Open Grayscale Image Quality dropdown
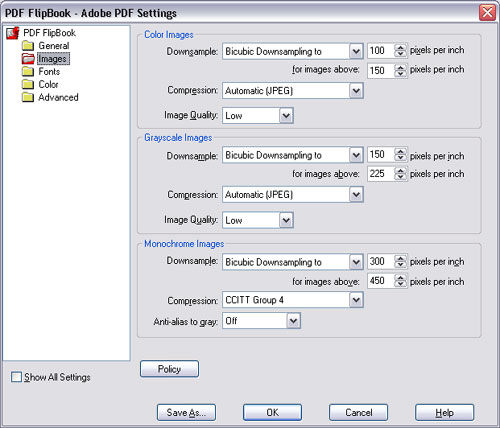 coord(258,220)
